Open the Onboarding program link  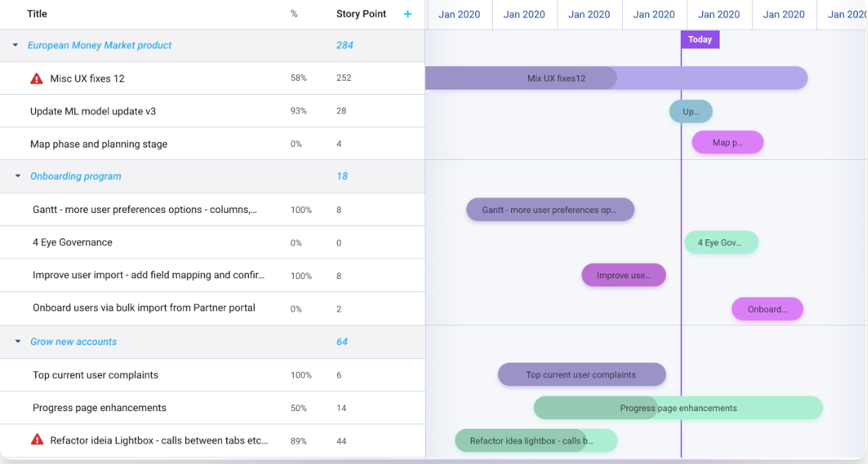pyautogui.click(x=76, y=176)
